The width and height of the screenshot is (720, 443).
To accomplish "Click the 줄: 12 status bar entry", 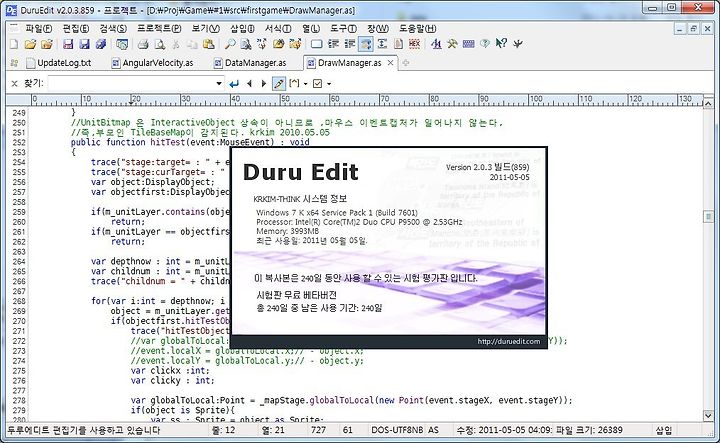I will tap(224, 430).
